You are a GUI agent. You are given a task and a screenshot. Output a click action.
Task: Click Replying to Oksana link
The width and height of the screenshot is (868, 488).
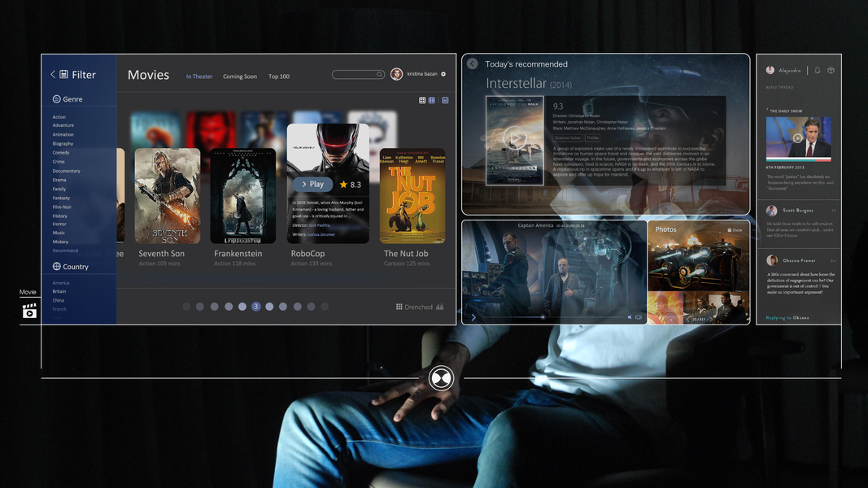[x=787, y=317]
